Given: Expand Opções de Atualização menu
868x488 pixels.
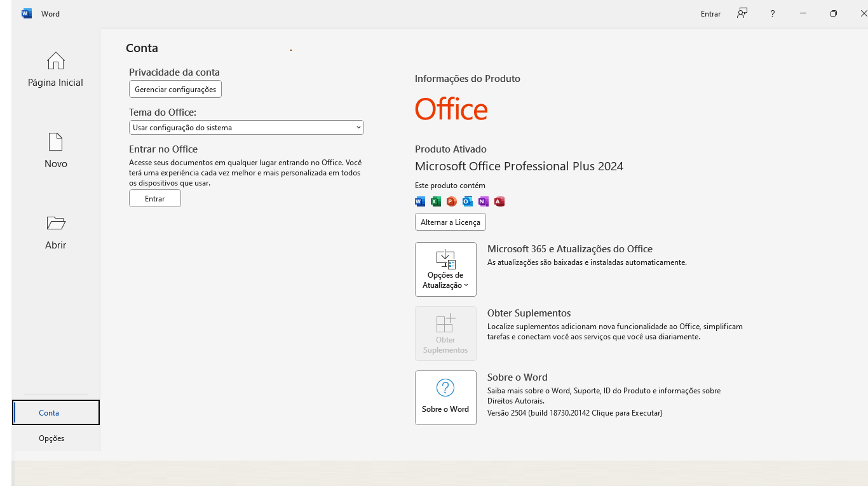Looking at the screenshot, I should [445, 269].
